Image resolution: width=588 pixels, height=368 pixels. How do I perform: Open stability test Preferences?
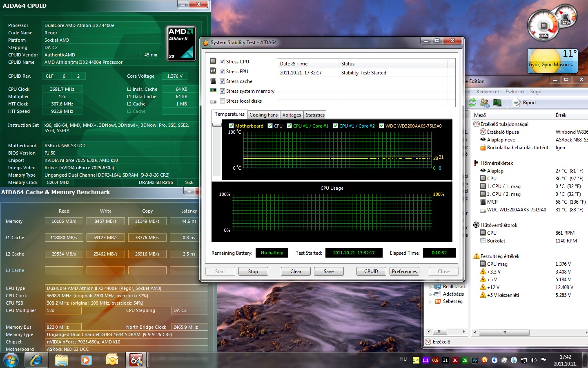pyautogui.click(x=404, y=272)
